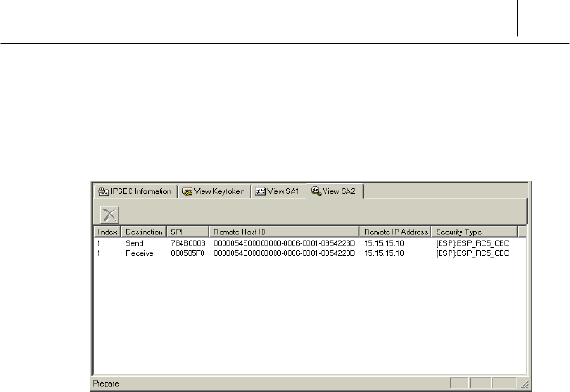Viewport: 570px width, 392px height.
Task: Sort by the SPI column header
Action: (x=188, y=232)
